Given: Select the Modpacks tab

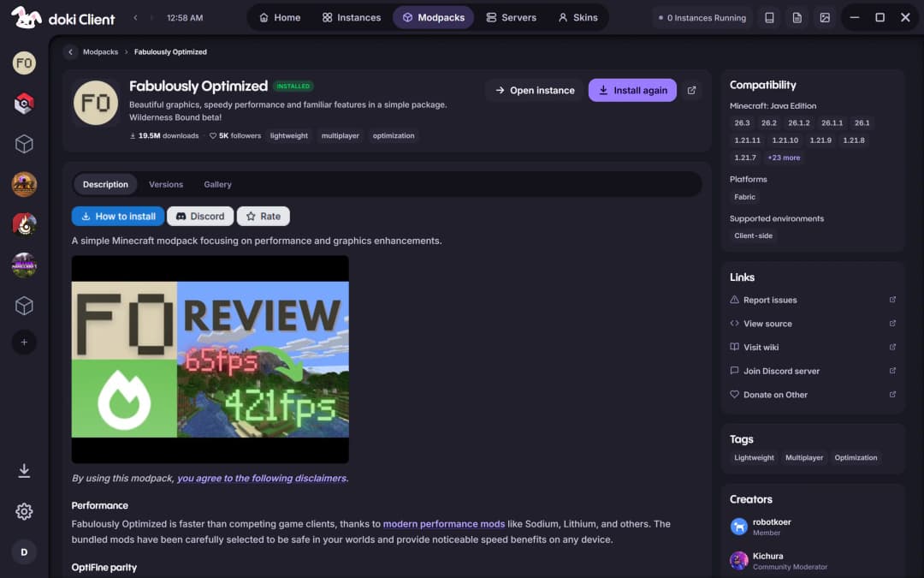Looking at the screenshot, I should click(x=433, y=18).
